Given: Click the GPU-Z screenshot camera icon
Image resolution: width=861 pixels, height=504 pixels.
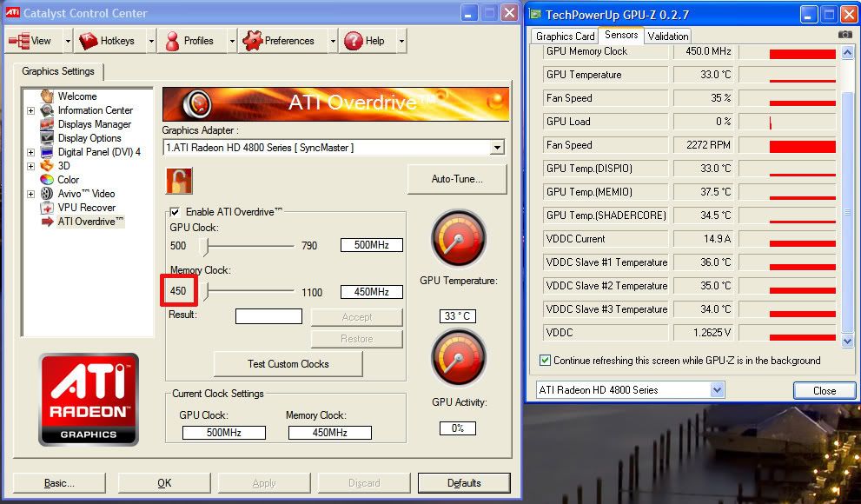Looking at the screenshot, I should click(845, 35).
